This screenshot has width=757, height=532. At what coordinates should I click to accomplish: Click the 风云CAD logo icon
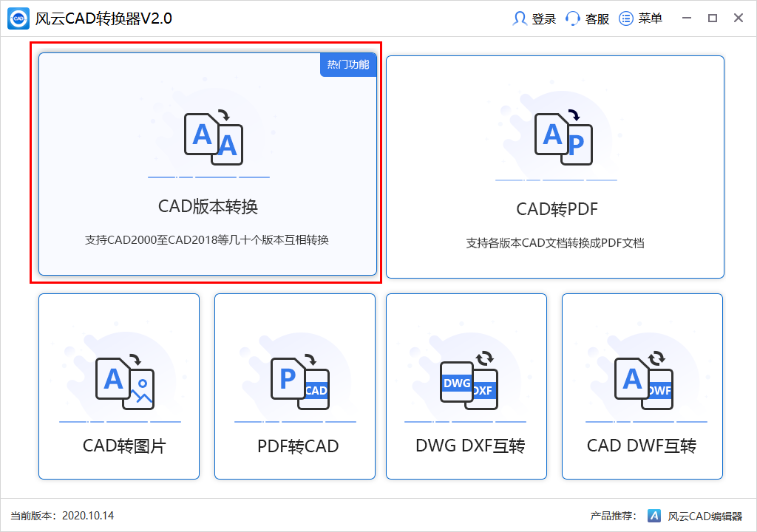point(17,17)
